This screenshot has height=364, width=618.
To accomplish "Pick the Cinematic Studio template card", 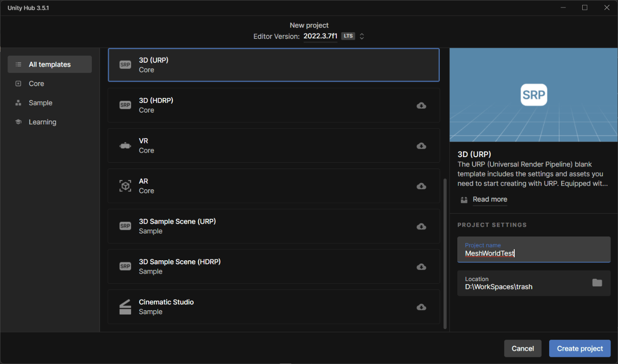I will (x=274, y=307).
